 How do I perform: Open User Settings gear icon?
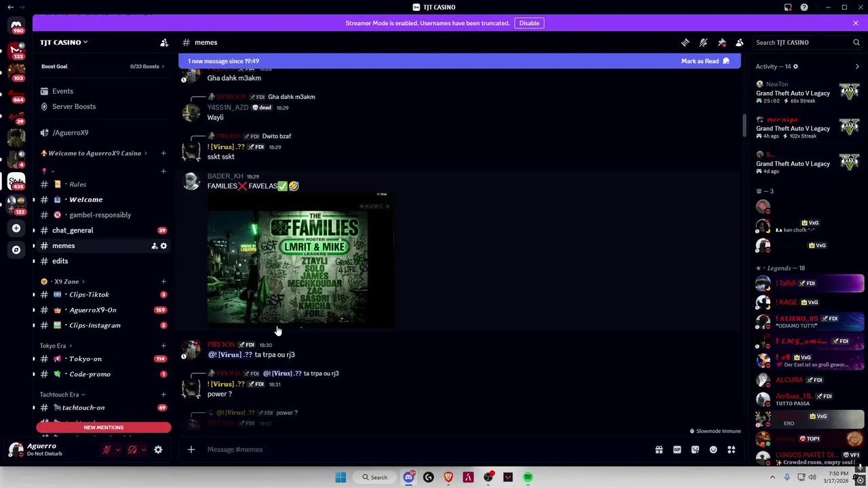pos(158,449)
